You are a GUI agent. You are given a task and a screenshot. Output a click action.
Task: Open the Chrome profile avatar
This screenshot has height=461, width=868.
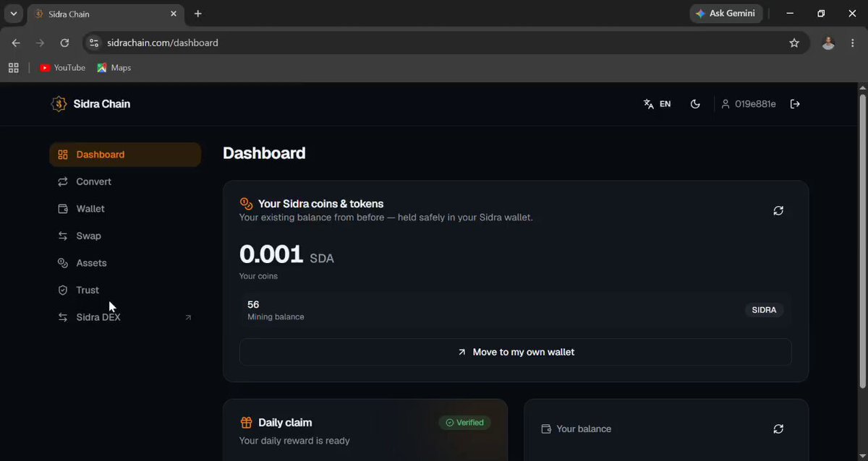(x=828, y=43)
